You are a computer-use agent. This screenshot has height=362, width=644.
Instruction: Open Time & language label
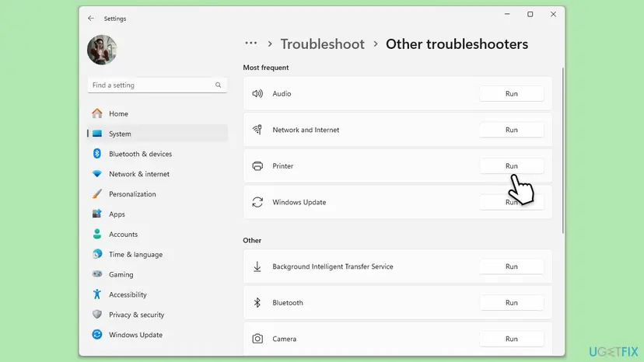click(135, 255)
